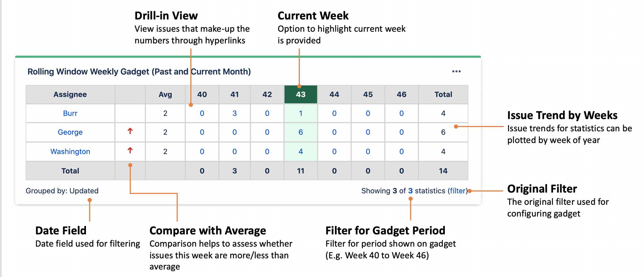Image resolution: width=644 pixels, height=277 pixels.
Task: Open assignee Burr's issue list
Action: tap(70, 113)
